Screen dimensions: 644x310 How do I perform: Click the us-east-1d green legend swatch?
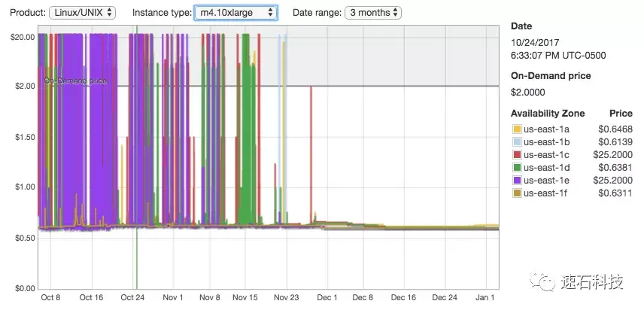(x=517, y=168)
